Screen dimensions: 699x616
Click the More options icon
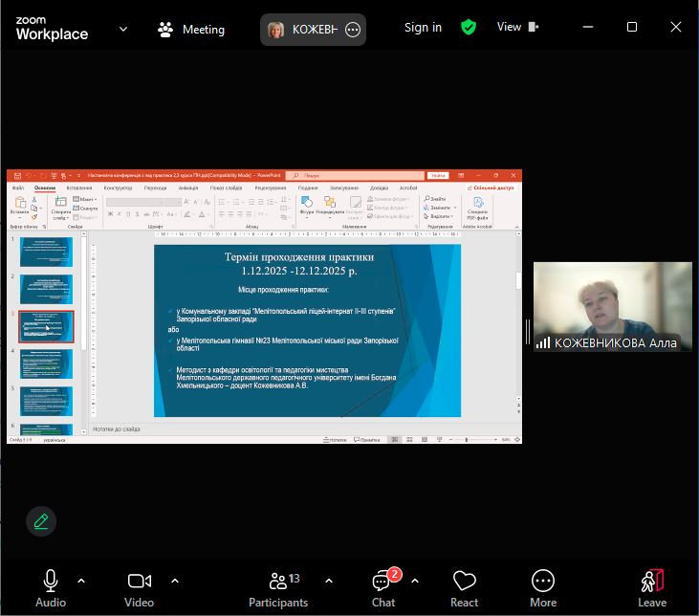pyautogui.click(x=543, y=582)
